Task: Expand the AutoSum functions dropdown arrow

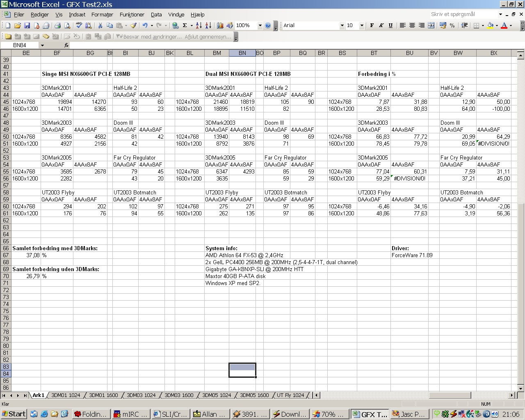Action: pos(191,25)
